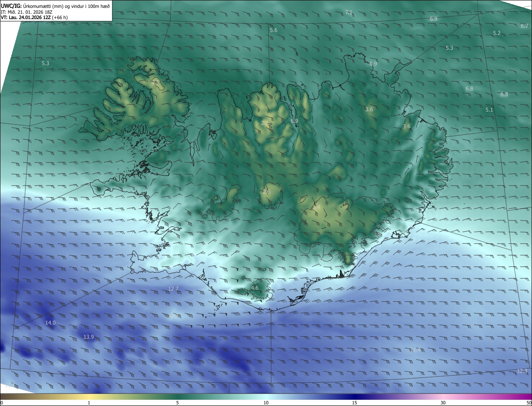Click the valid time line 'VT: Lau. 24.01.2026 12Z'
Screen dimensions: 532x406
tap(26, 17)
